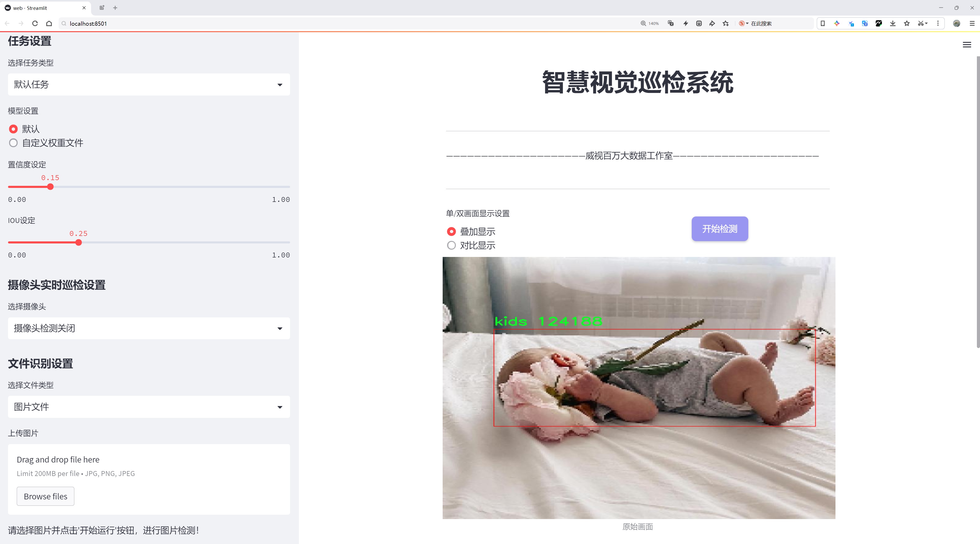Image resolution: width=980 pixels, height=544 pixels.
Task: Click the detected baby image result
Action: [x=639, y=388]
